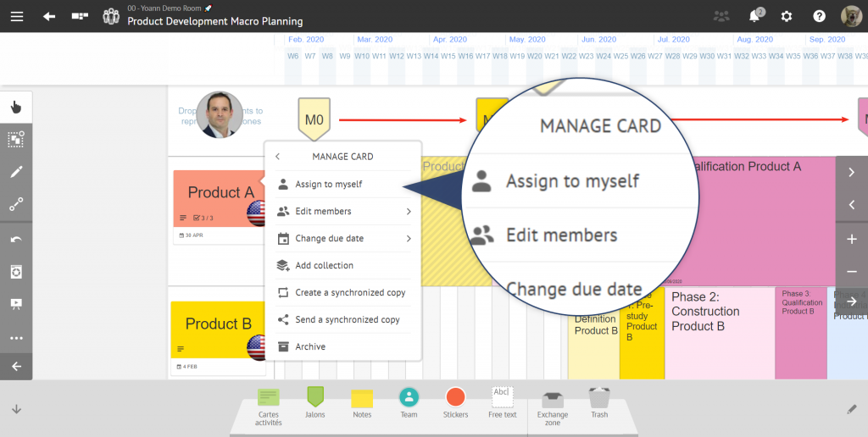
Task: Select the pencil drawing tool
Action: tap(16, 172)
